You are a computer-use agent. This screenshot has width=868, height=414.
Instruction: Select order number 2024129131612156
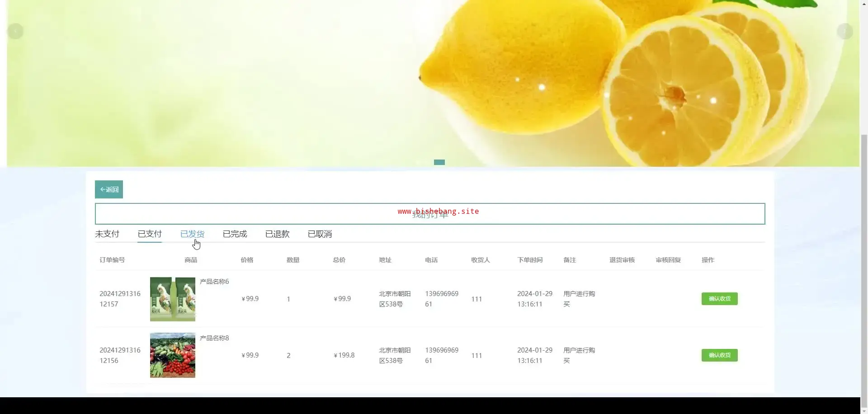[120, 355]
